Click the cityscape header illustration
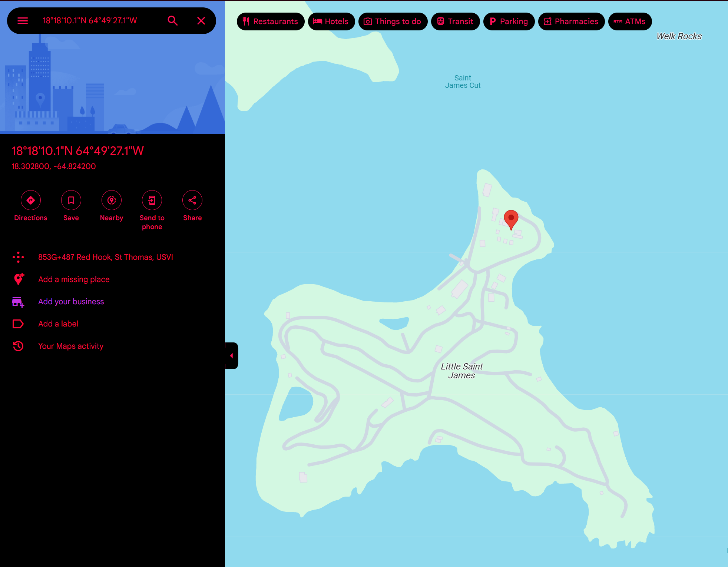Image resolution: width=728 pixels, height=567 pixels. (112, 84)
